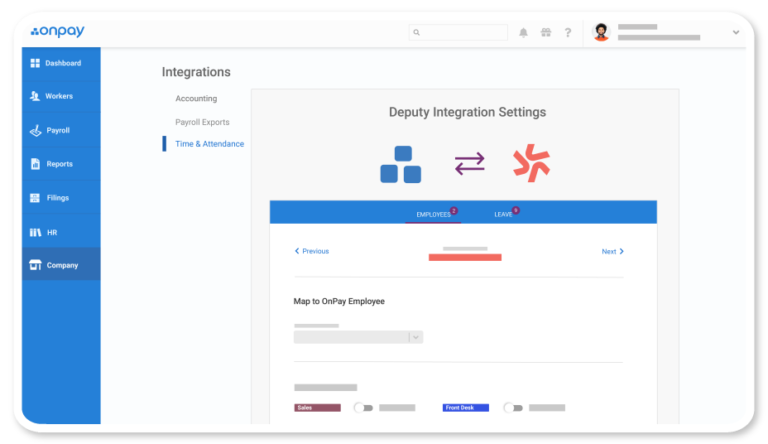Image resolution: width=768 pixels, height=444 pixels.
Task: Click the purple sync arrows icon
Action: (470, 164)
